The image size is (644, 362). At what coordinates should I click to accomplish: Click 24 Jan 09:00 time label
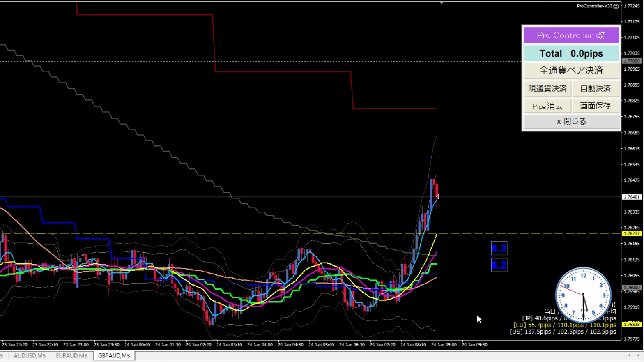[444, 345]
